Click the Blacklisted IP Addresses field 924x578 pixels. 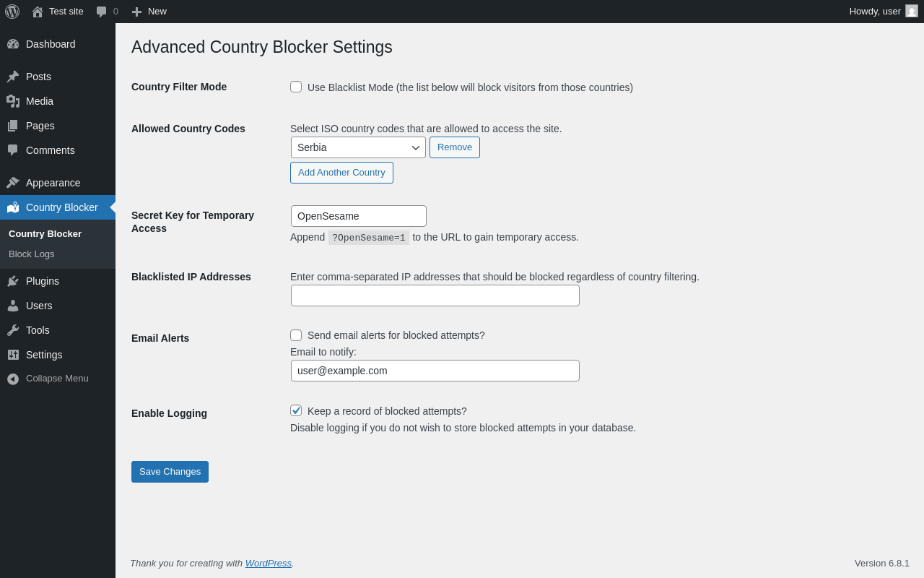click(x=435, y=296)
